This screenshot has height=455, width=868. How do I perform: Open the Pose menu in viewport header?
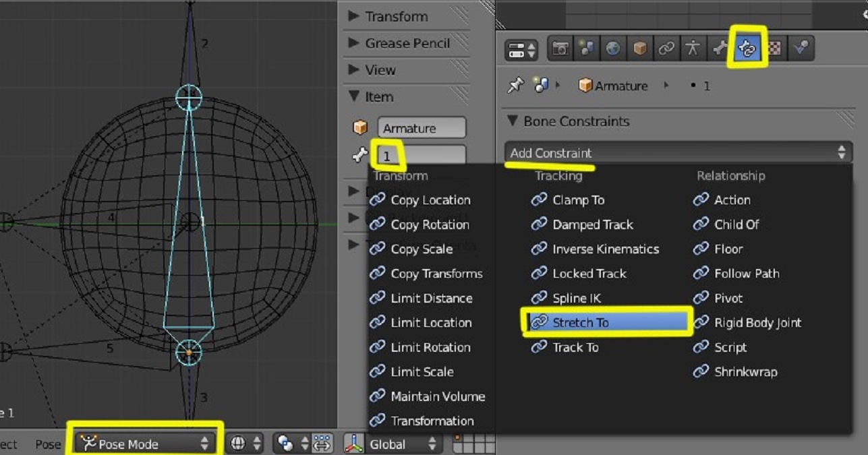pos(48,444)
